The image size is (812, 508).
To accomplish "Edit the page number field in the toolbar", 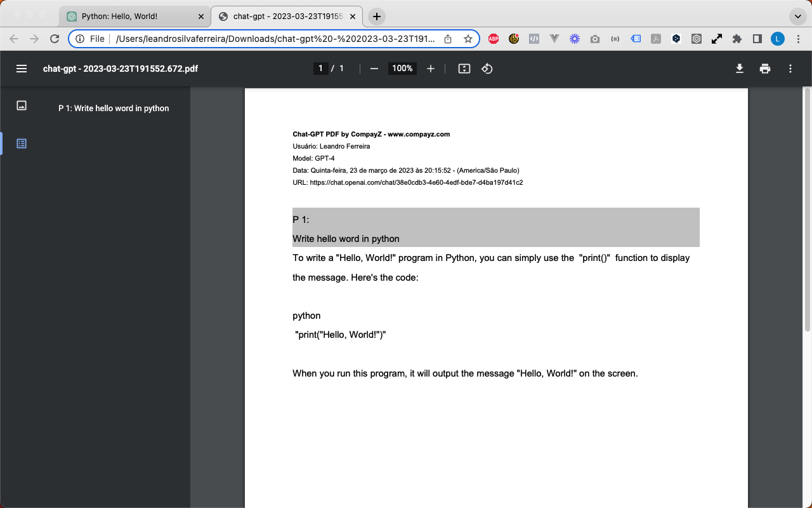I will pos(320,68).
